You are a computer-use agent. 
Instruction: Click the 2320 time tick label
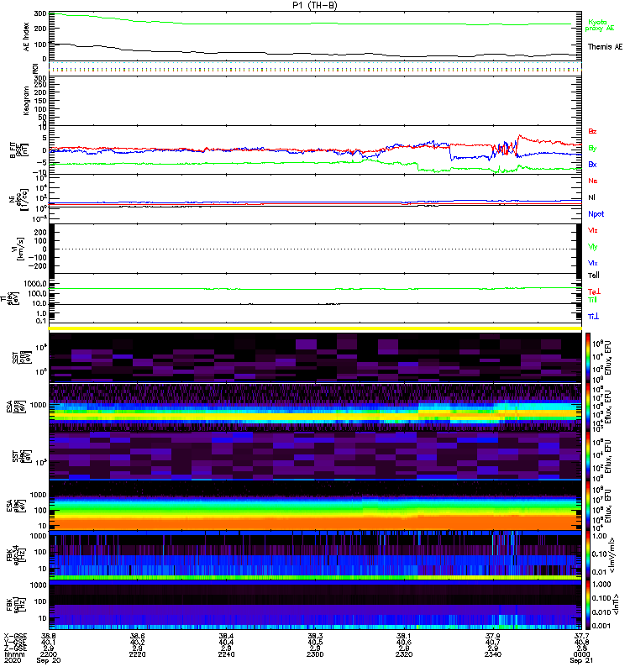tap(404, 654)
